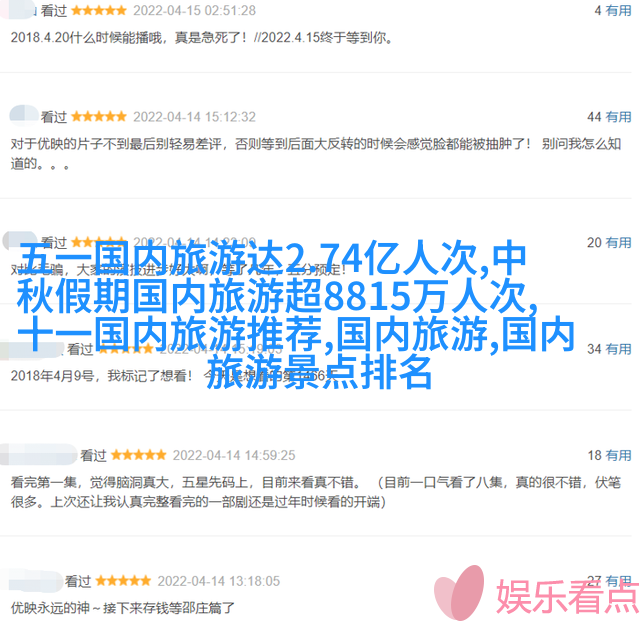Click the star rating beside 2022-04-14 13:18:05
Image resolution: width=640 pixels, height=621 pixels.
click(x=123, y=581)
